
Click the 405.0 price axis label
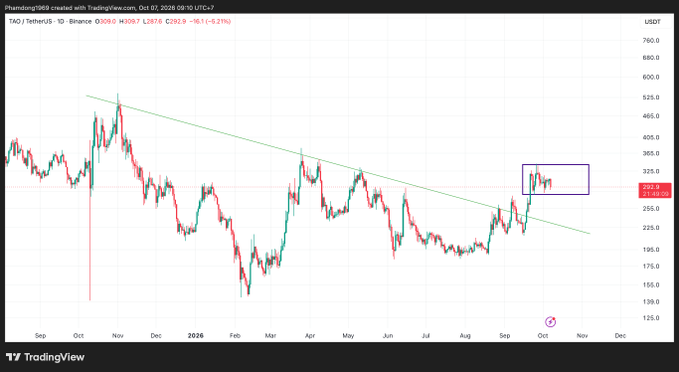point(651,137)
